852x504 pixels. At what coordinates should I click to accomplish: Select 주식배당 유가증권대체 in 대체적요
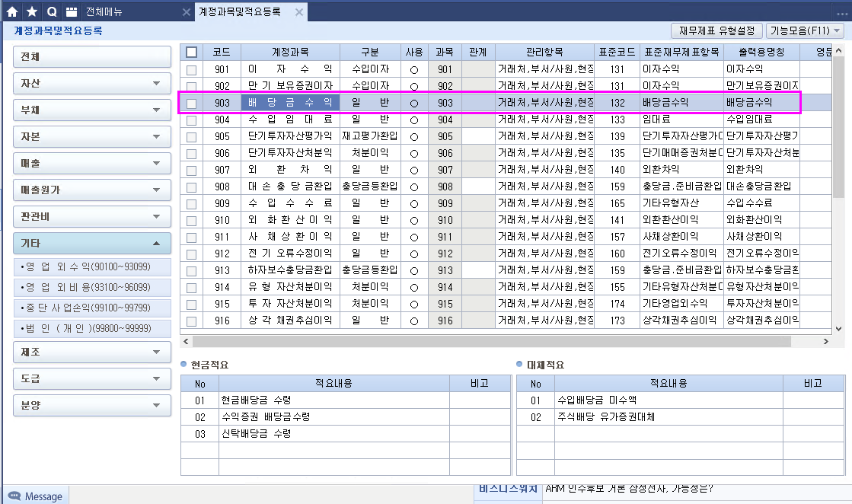(669, 417)
